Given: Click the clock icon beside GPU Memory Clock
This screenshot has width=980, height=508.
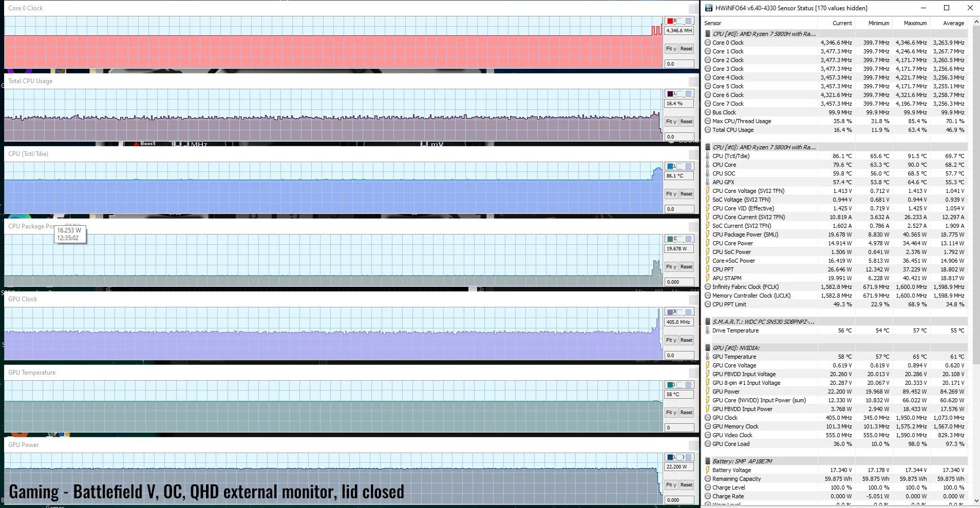Looking at the screenshot, I should [708, 426].
